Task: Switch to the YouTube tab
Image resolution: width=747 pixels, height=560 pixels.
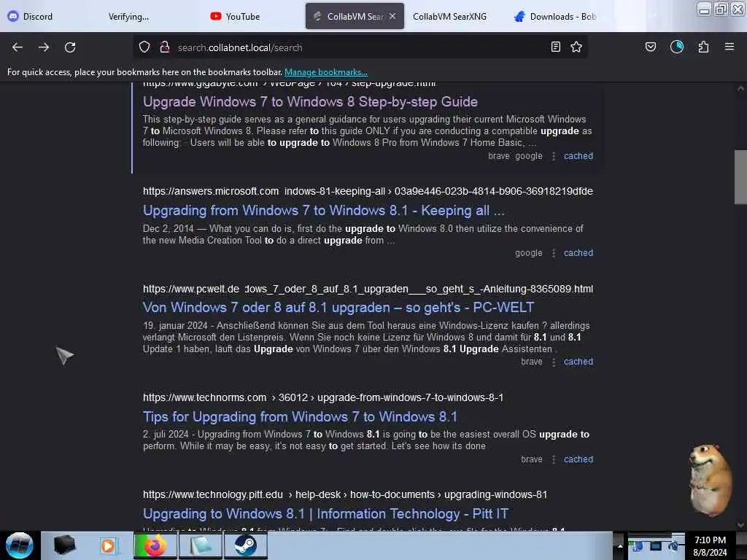Action: pyautogui.click(x=236, y=17)
